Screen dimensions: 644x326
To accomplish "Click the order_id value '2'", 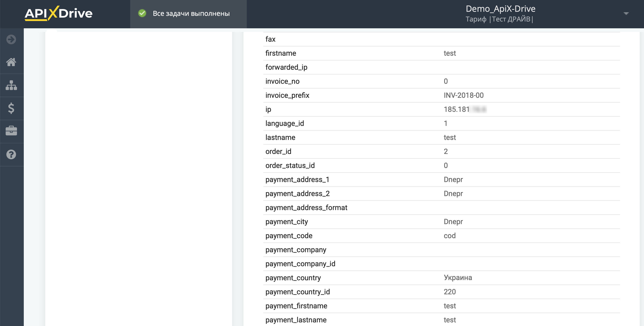I will pos(446,151).
